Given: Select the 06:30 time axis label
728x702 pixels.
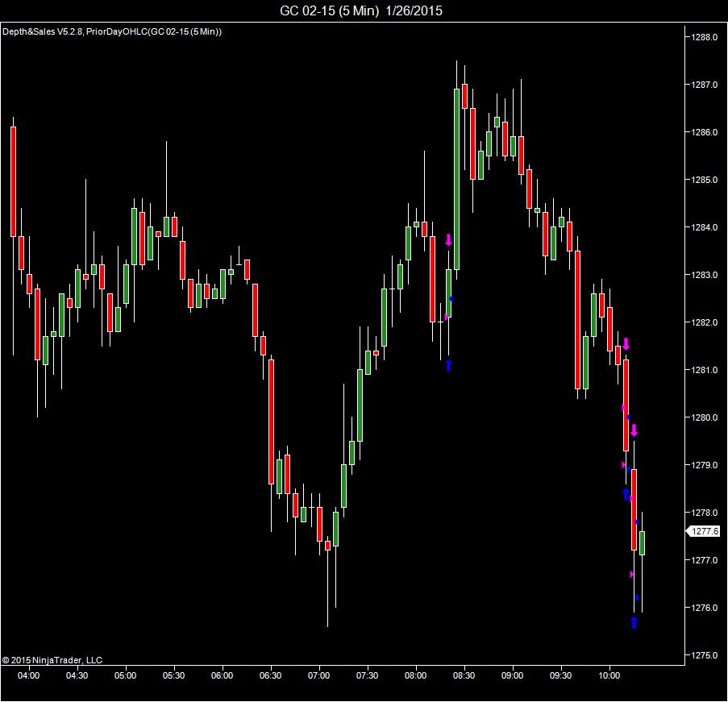Looking at the screenshot, I should click(271, 675).
